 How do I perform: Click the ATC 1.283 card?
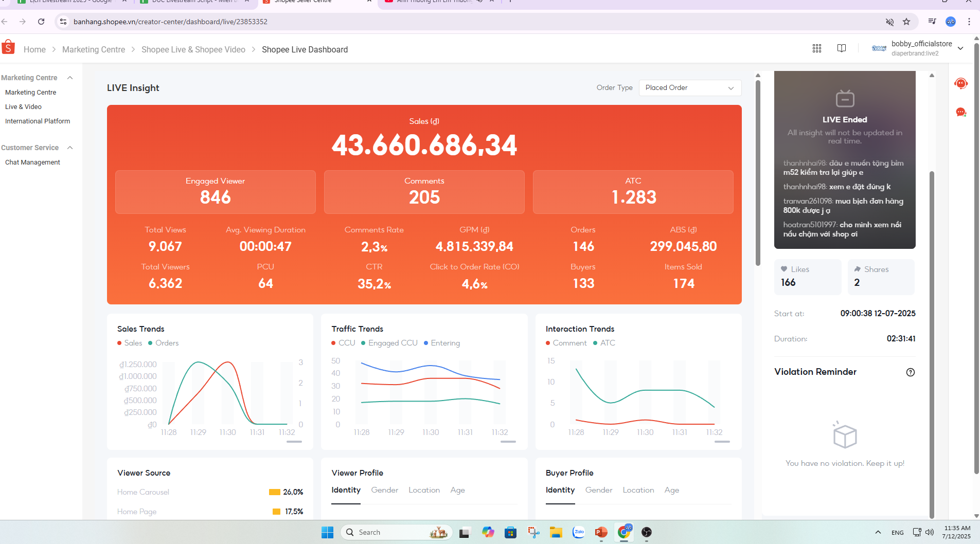click(633, 192)
